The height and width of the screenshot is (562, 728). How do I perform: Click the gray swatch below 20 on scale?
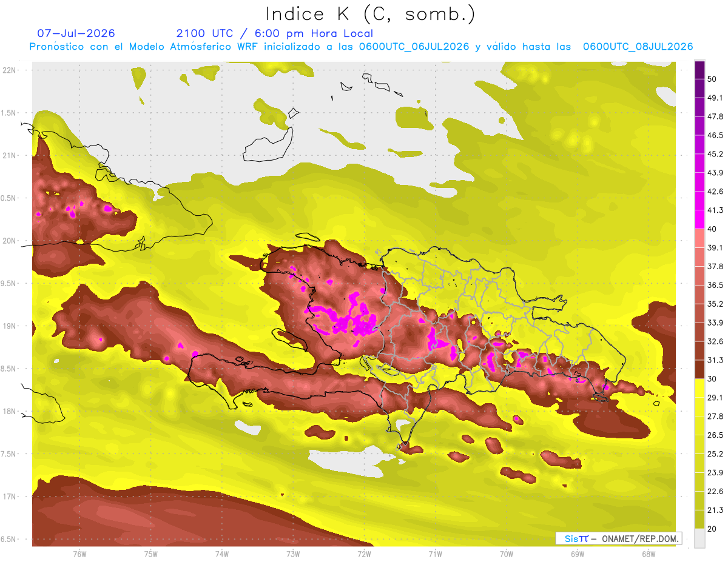click(x=699, y=538)
